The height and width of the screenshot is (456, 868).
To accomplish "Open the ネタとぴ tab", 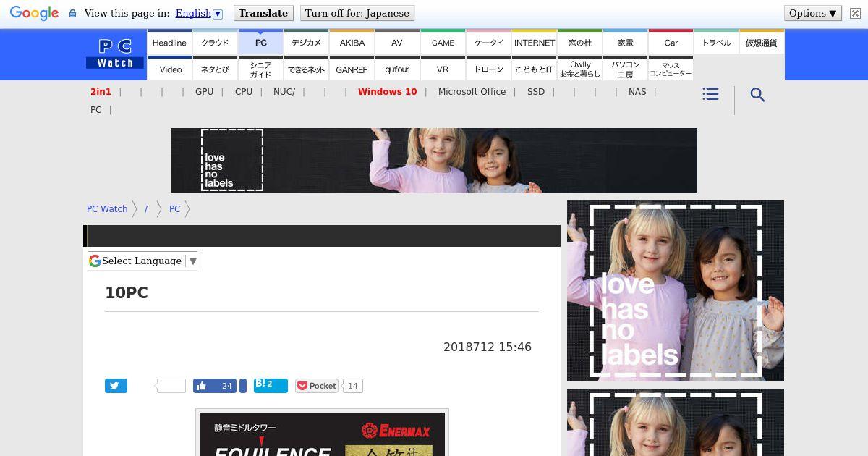I will tap(215, 69).
